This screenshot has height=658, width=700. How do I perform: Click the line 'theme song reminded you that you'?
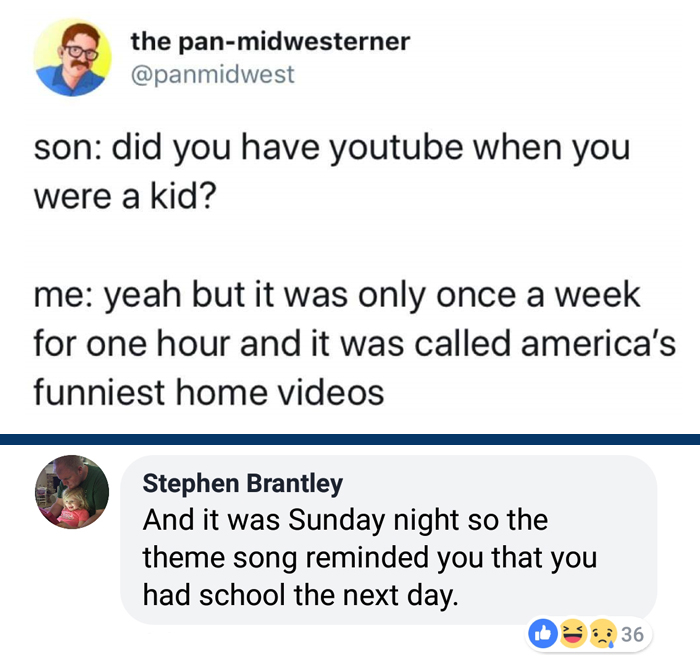pos(370,558)
